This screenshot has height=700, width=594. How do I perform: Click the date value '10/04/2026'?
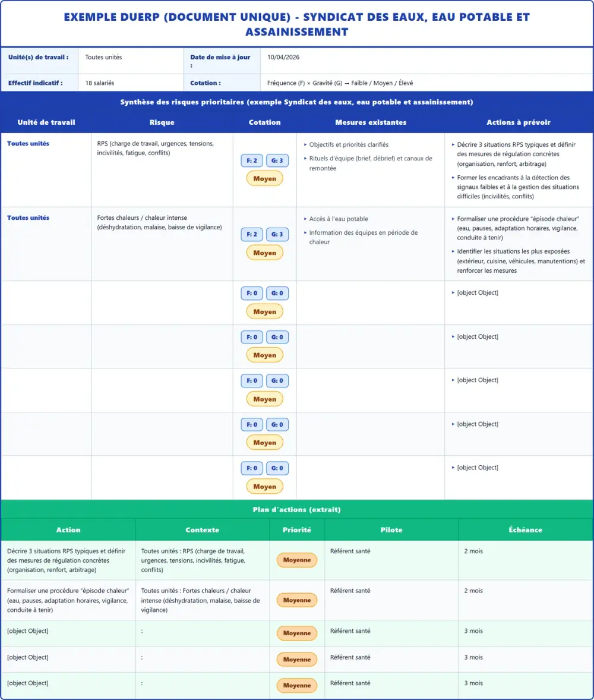point(283,57)
